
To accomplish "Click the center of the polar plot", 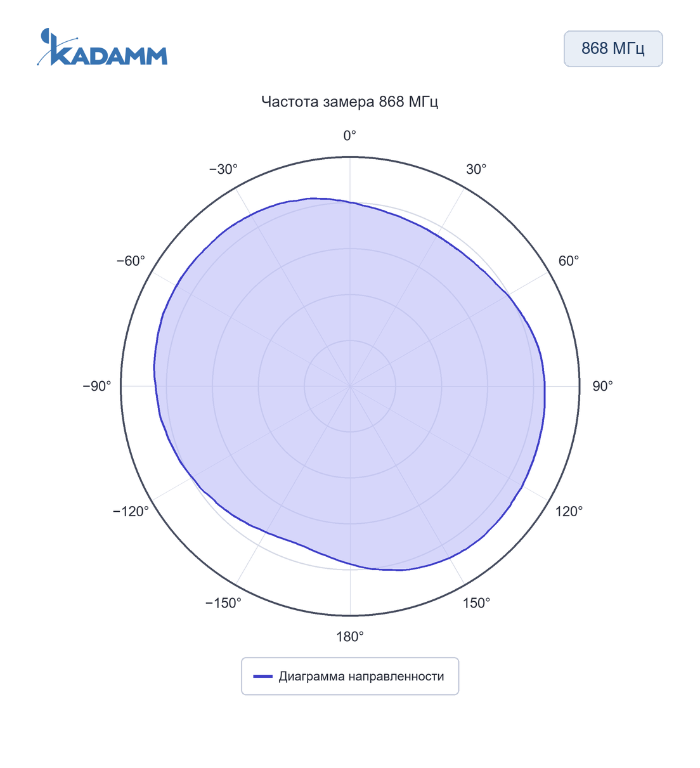I will point(350,386).
